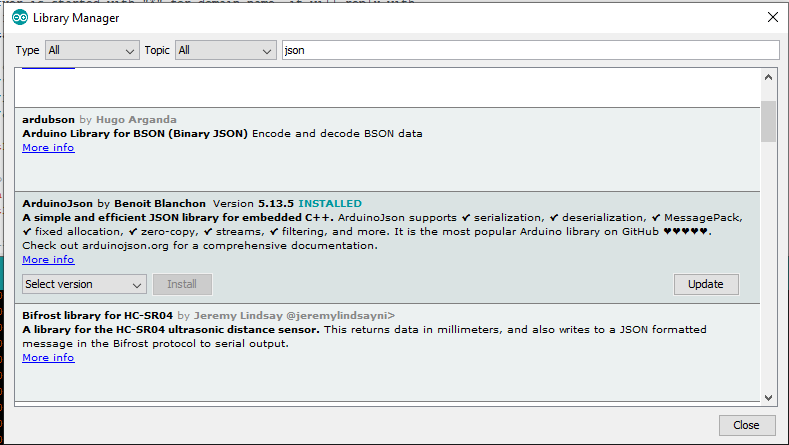Viewport: 789px width, 445px height.
Task: Expand the Select version dropdown
Action: (x=84, y=284)
